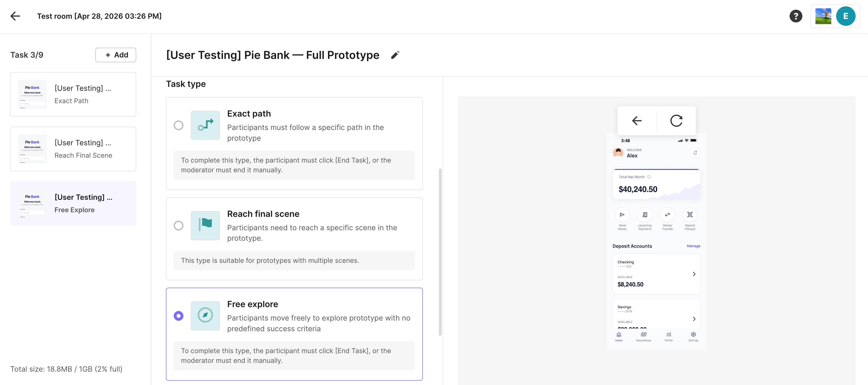Select the Reach final scene radio button
This screenshot has height=385, width=868.
pos(178,225)
